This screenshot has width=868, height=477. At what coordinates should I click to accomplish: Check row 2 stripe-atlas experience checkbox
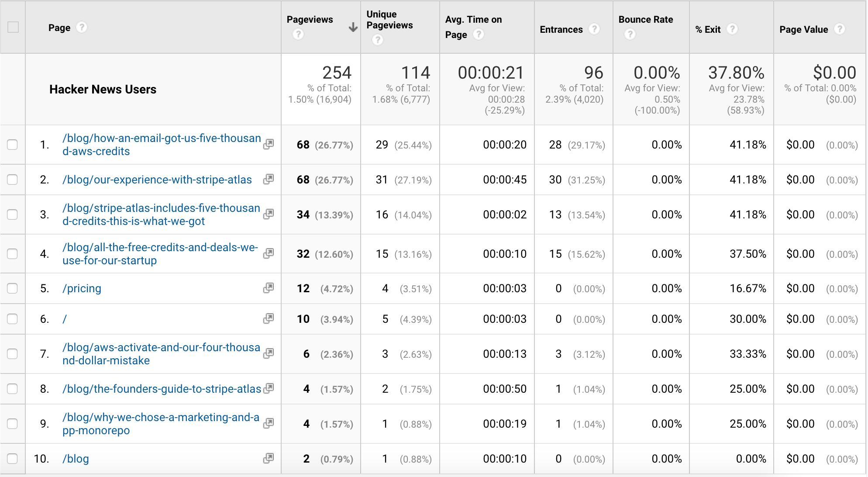point(13,180)
